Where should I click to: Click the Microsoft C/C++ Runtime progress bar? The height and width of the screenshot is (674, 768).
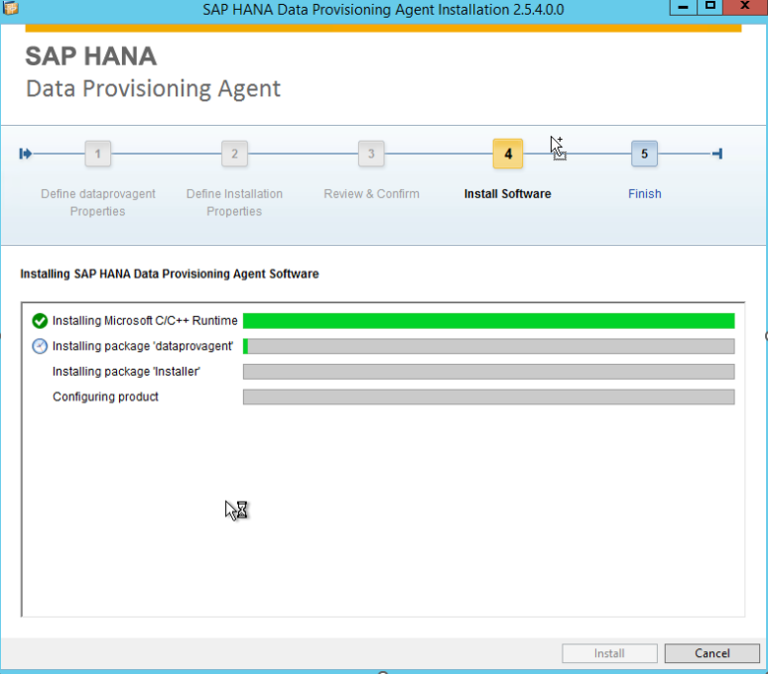pos(489,321)
